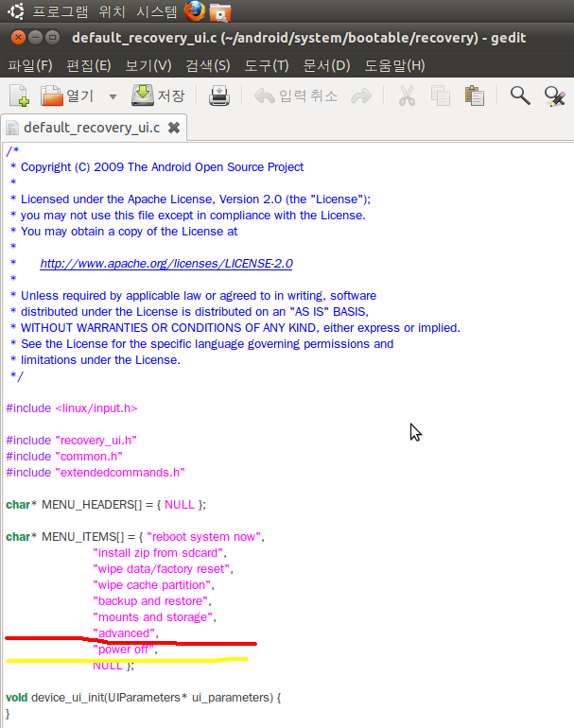Open 위치 places panel menu
This screenshot has height=728, width=574.
113,11
